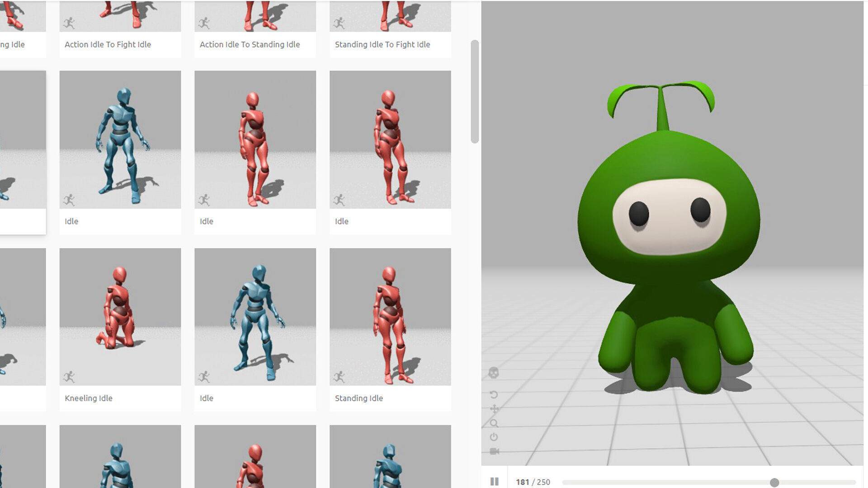Click the frame counter showing 181
Screen dimensions: 868x488
[x=522, y=482]
